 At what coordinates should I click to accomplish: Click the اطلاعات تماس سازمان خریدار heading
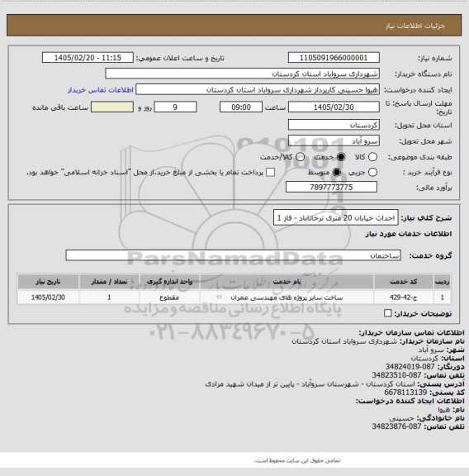[x=411, y=332]
